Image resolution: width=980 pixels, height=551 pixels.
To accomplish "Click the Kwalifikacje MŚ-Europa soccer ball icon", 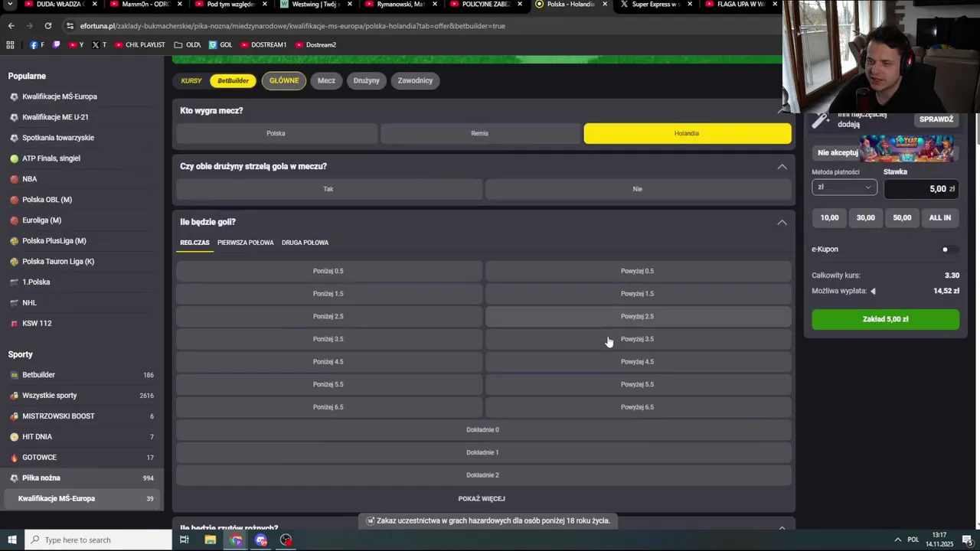I will (14, 96).
